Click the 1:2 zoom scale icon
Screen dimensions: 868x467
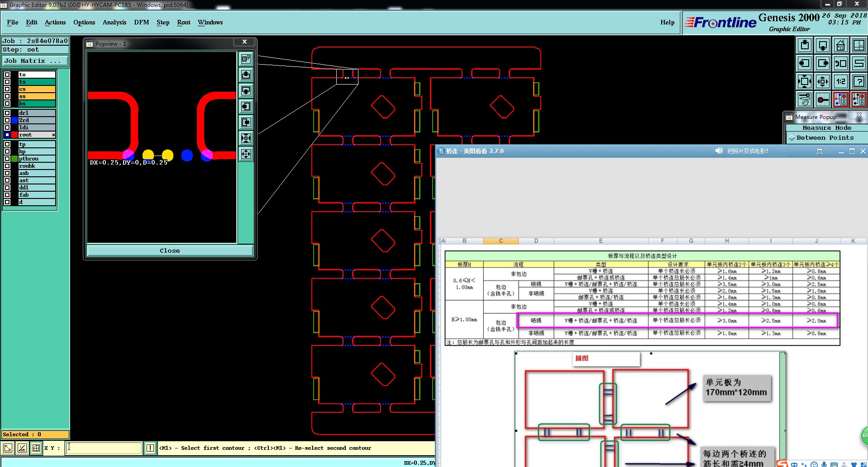click(840, 81)
